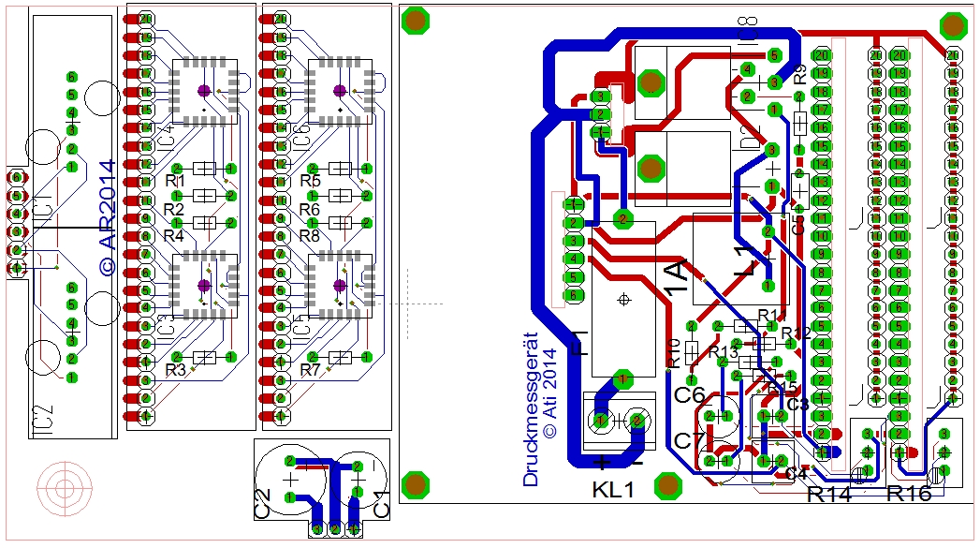Select the 1A fuse rating text
The image size is (980, 548).
[684, 282]
